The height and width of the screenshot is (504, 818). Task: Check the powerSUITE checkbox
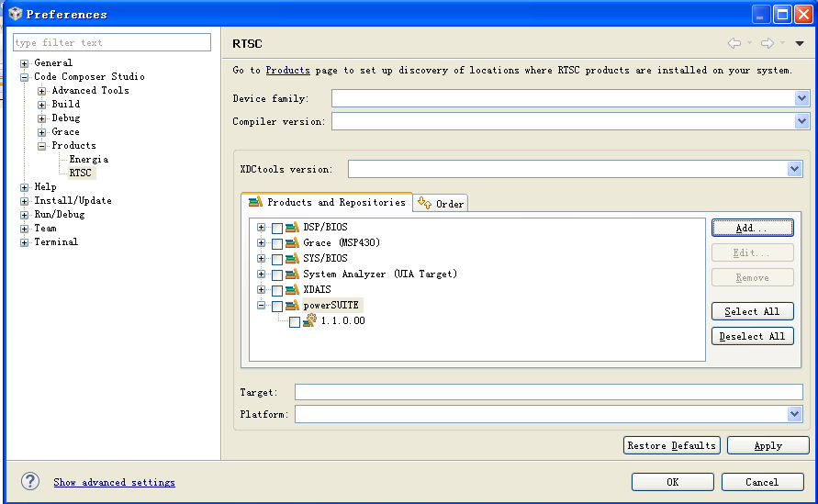[277, 307]
